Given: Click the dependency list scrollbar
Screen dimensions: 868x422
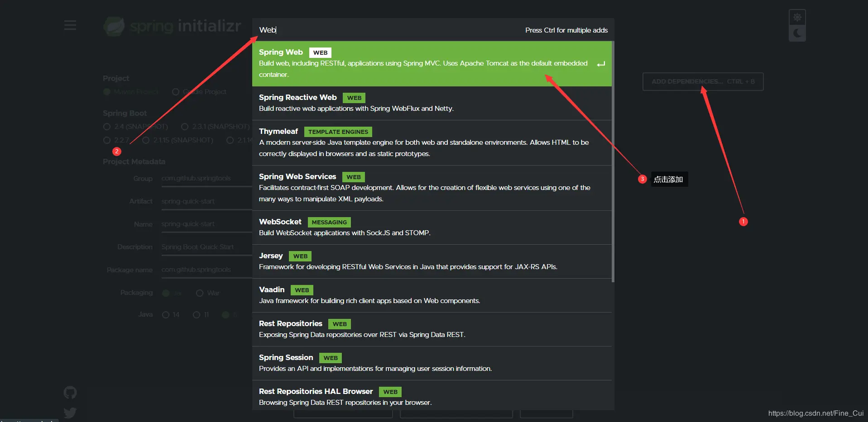Looking at the screenshot, I should tap(613, 161).
